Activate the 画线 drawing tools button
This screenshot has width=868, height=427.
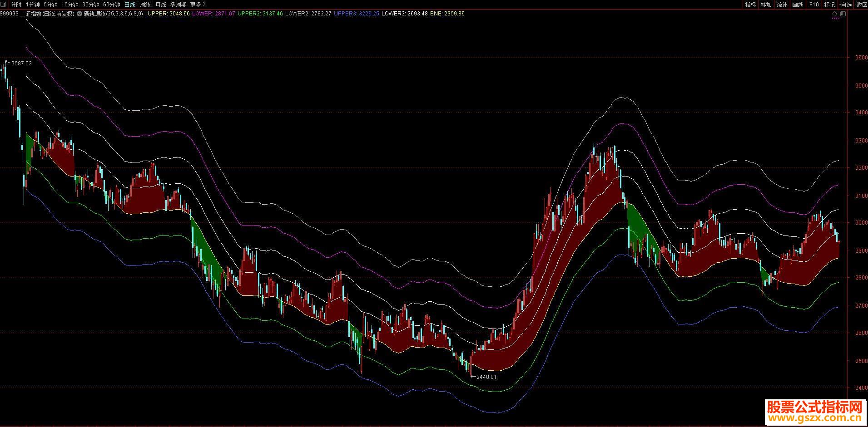798,5
